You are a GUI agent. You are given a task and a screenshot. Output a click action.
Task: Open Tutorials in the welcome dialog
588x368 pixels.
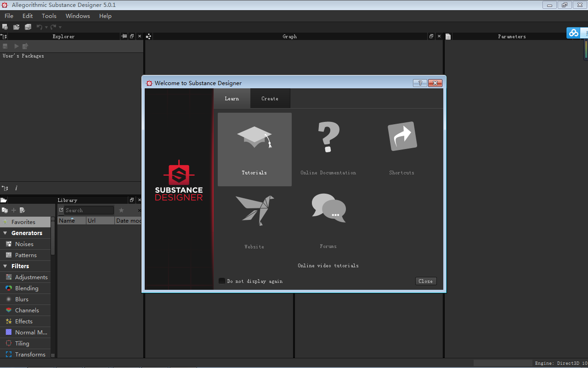click(254, 149)
